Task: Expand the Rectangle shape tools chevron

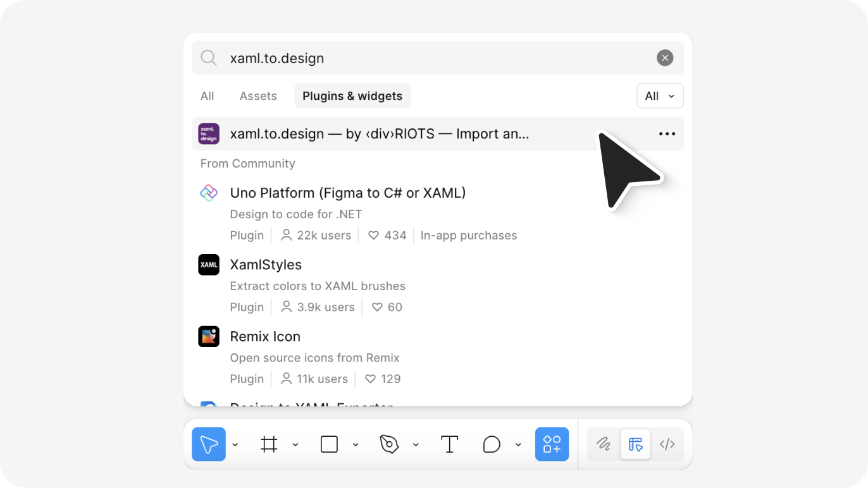Action: point(356,445)
